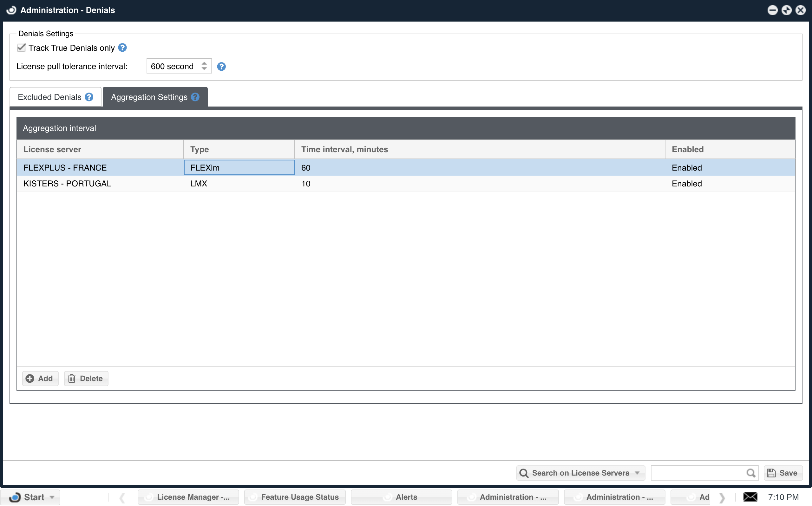Screen dimensions: 812x506
Task: Click help icon on Excluded Denials tab
Action: click(x=89, y=97)
